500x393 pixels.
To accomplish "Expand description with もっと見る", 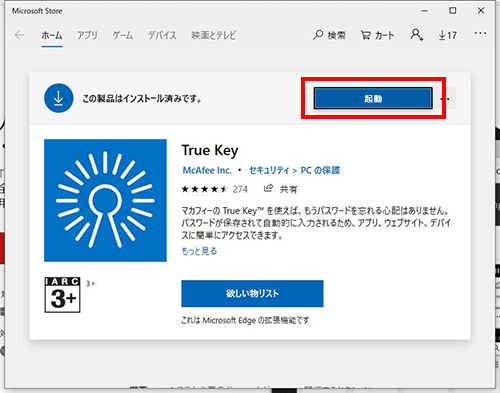I will (199, 251).
